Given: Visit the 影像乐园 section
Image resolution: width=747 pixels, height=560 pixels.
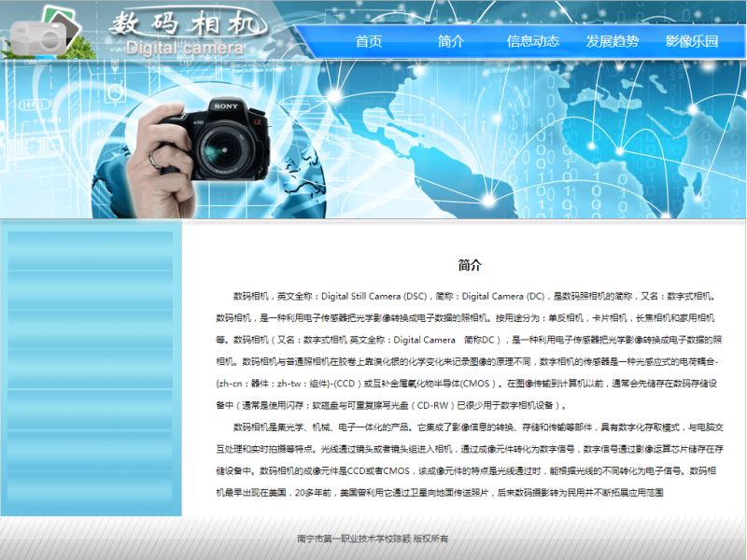Looking at the screenshot, I should pos(692,41).
